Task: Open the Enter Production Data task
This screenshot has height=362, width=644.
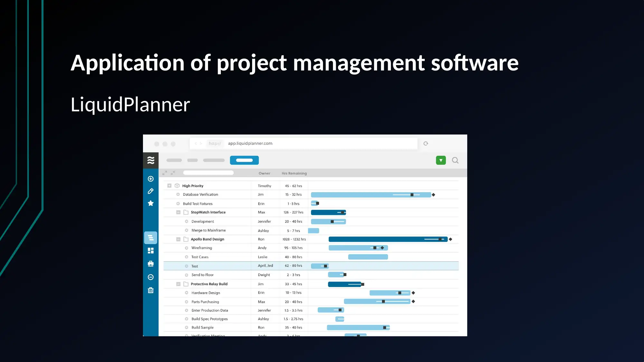Action: (210, 311)
